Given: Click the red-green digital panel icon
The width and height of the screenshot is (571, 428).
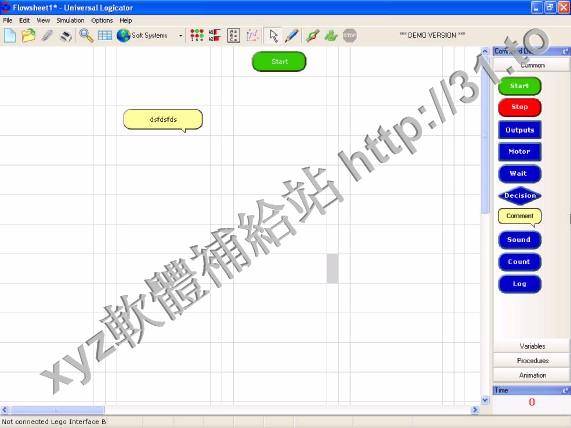Looking at the screenshot, I should (x=197, y=35).
